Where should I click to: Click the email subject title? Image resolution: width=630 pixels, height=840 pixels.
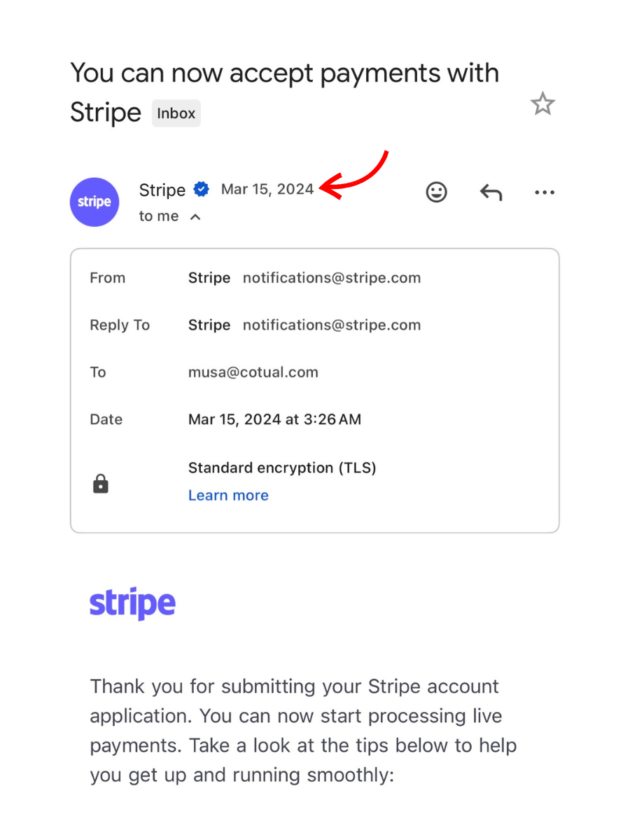(285, 92)
